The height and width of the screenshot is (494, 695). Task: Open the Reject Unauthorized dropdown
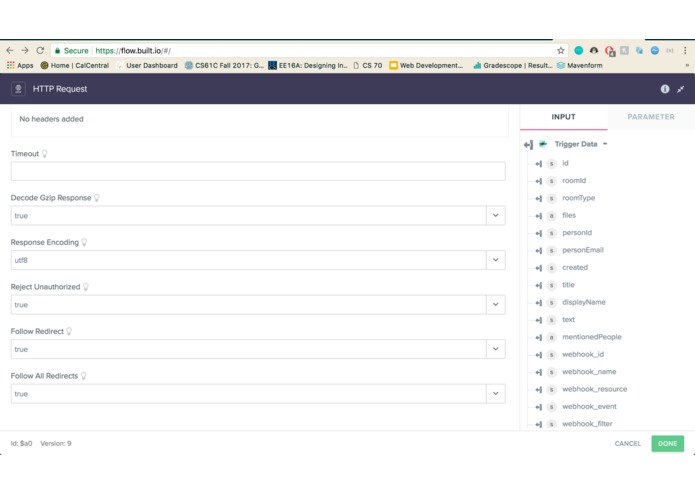496,304
